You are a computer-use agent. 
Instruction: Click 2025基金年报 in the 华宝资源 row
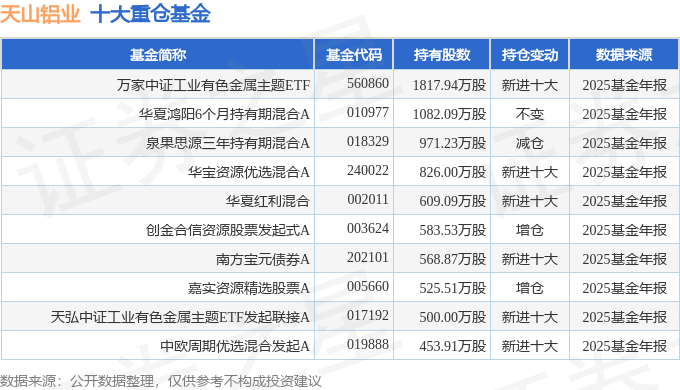click(x=624, y=172)
